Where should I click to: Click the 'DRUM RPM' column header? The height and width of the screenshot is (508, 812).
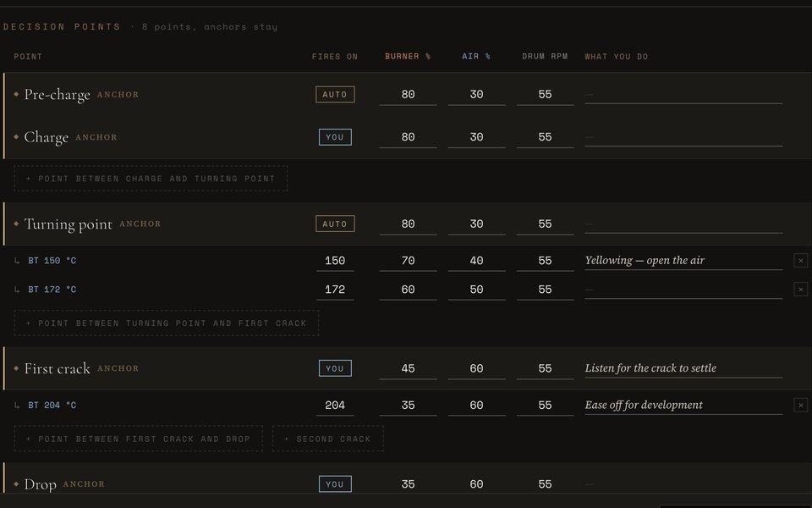tap(545, 57)
